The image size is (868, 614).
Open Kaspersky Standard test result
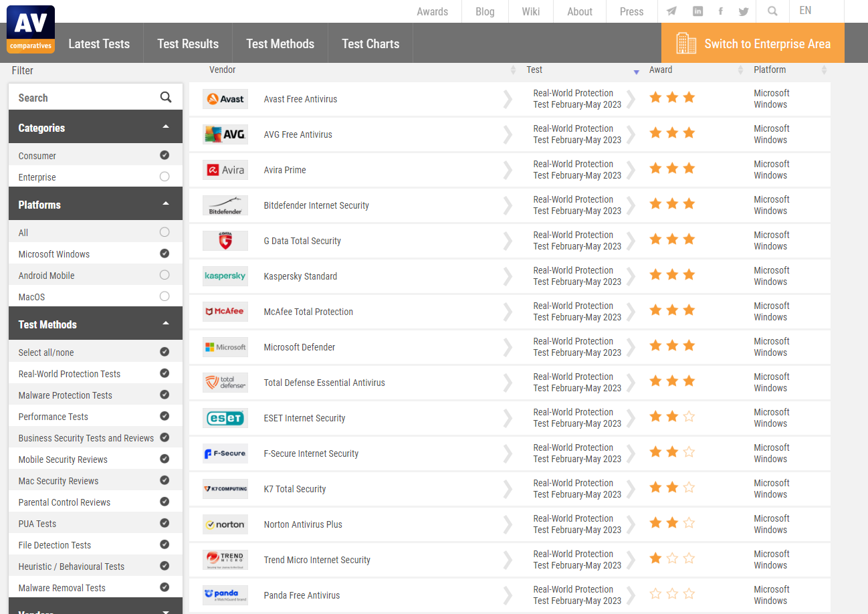coord(300,276)
